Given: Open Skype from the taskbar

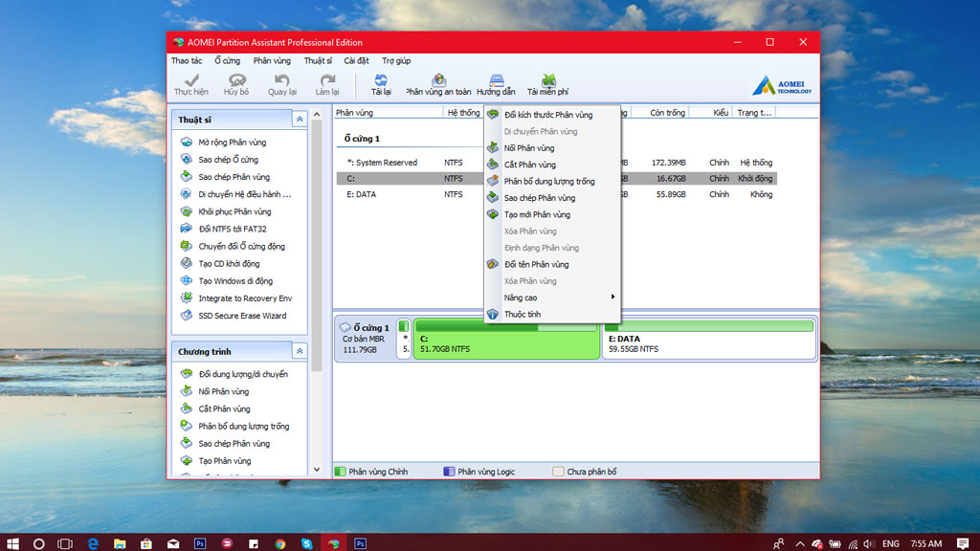Looking at the screenshot, I should (307, 543).
